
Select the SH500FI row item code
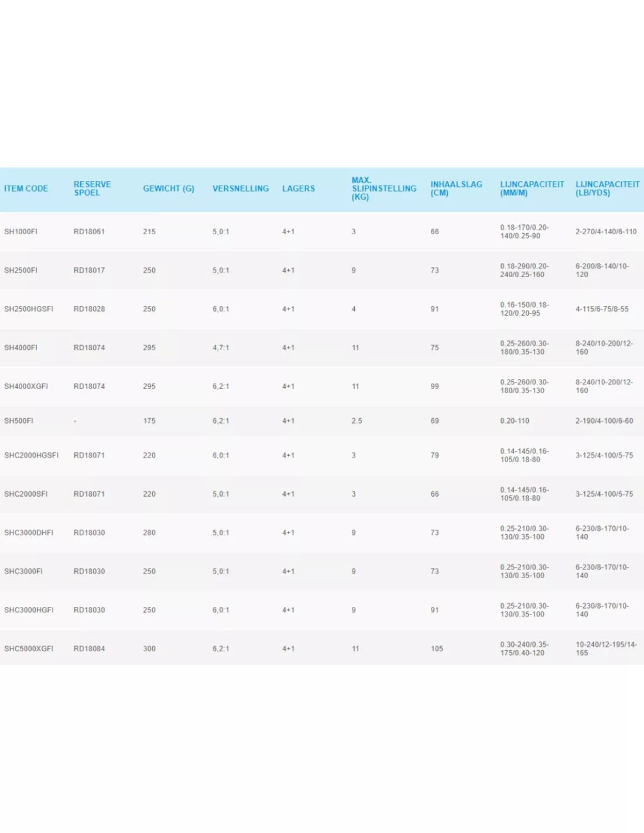pyautogui.click(x=19, y=421)
